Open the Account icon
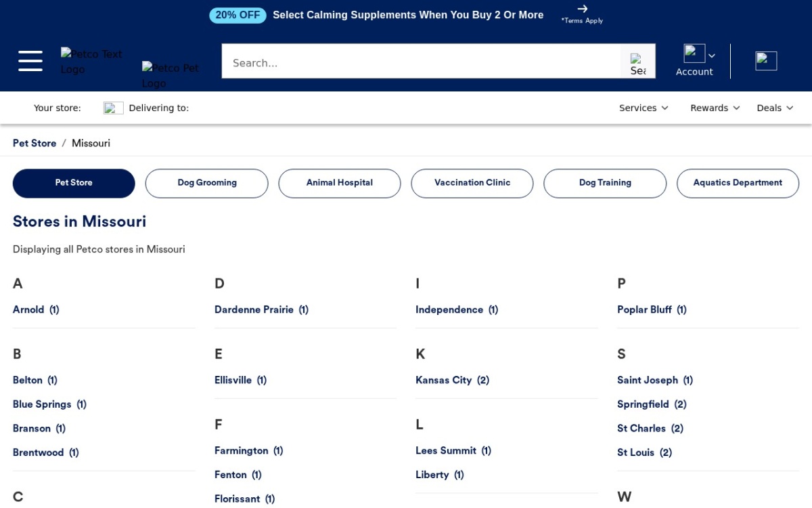 point(694,54)
